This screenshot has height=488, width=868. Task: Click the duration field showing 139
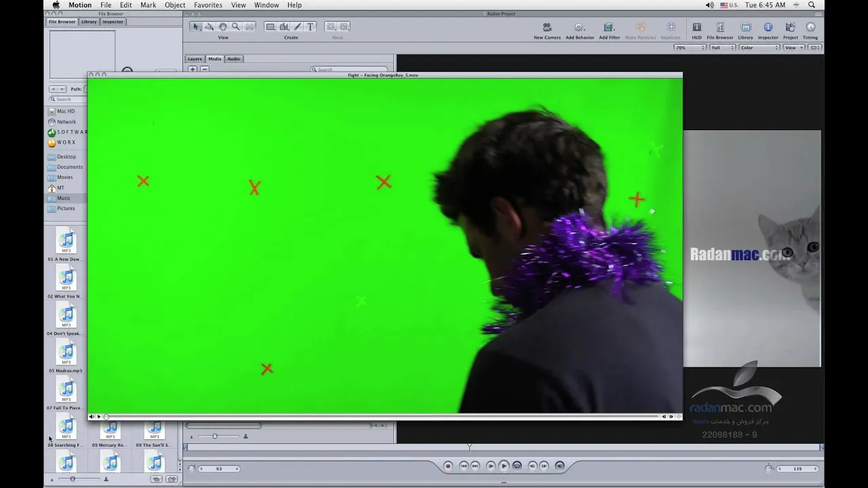tap(797, 468)
